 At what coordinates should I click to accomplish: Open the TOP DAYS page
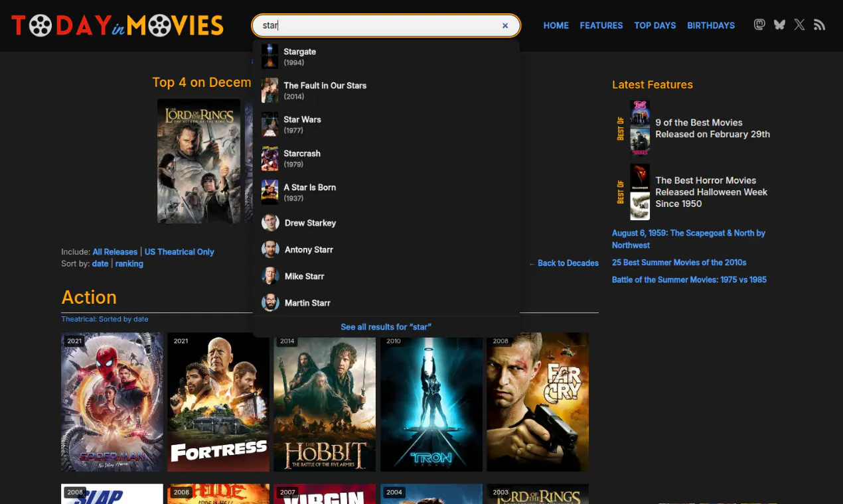(655, 25)
